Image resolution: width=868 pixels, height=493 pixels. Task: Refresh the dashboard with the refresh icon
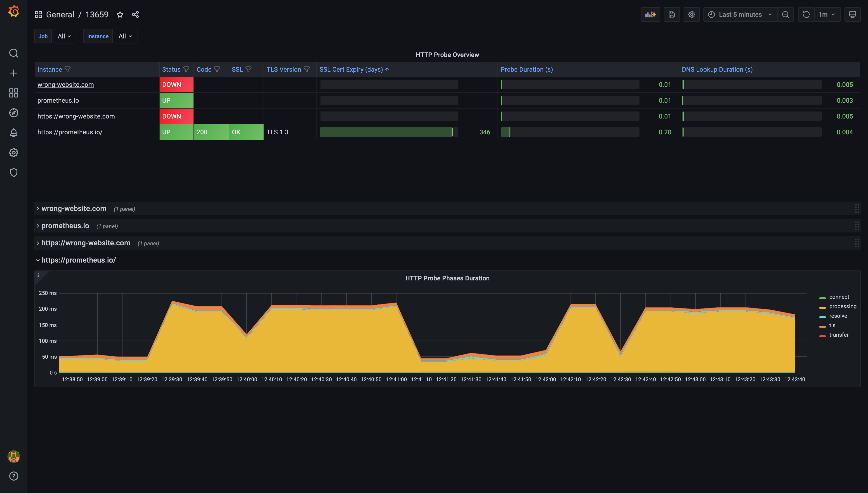[806, 14]
